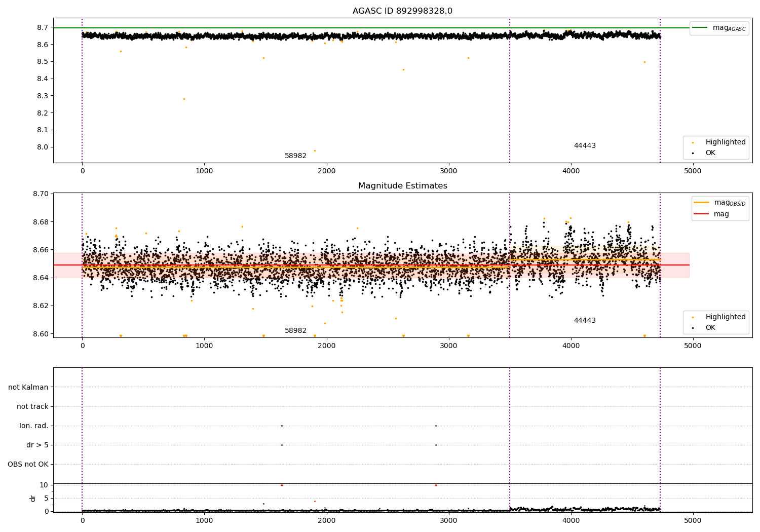Screen dimensions: 760x532
Task: Click the orange outlier point near 8.28 magnitude
Action: pos(184,99)
